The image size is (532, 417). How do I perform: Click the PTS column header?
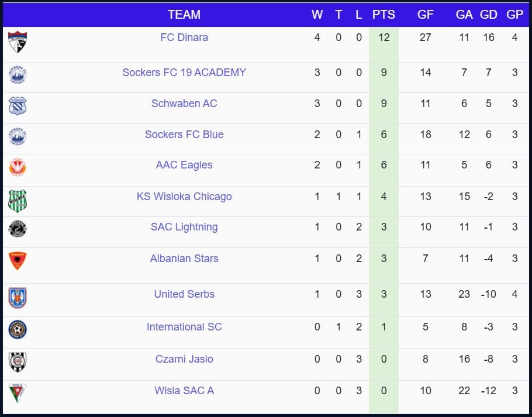(x=384, y=15)
